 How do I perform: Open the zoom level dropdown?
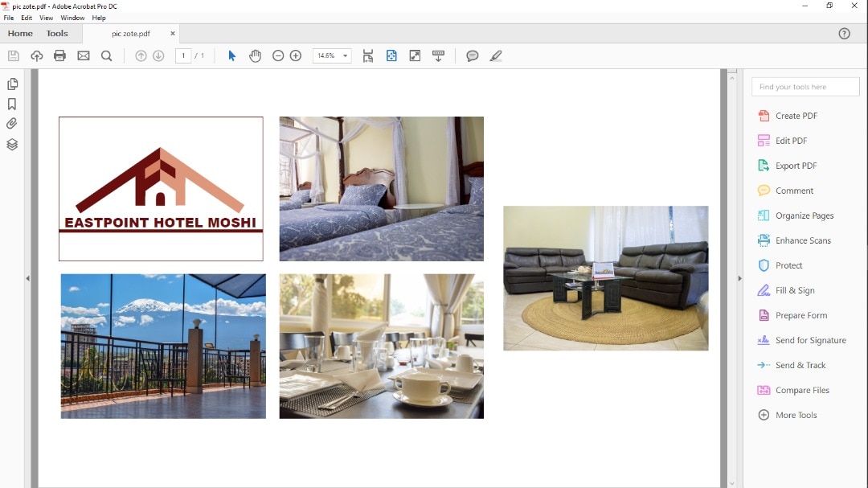tap(346, 55)
